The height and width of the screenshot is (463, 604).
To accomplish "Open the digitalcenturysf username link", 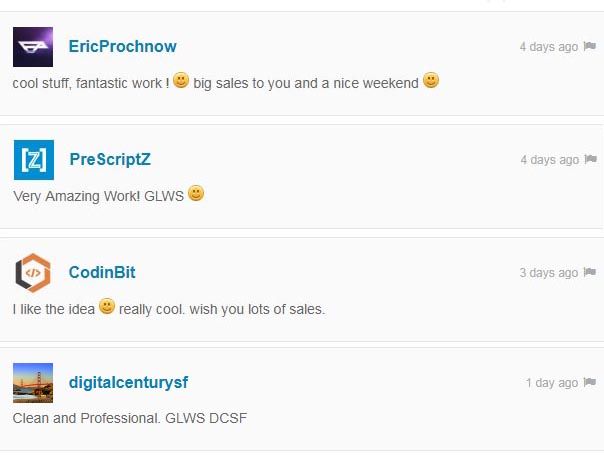I will click(x=128, y=382).
